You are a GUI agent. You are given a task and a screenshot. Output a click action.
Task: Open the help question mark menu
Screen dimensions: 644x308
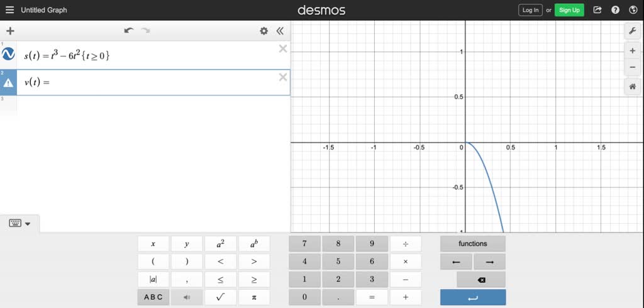point(615,10)
